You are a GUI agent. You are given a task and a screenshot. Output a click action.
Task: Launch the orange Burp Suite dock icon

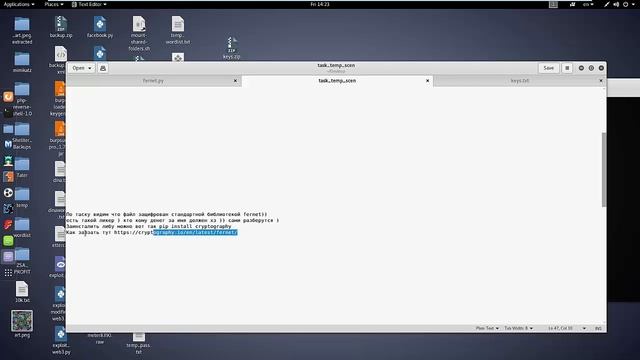tap(8, 97)
